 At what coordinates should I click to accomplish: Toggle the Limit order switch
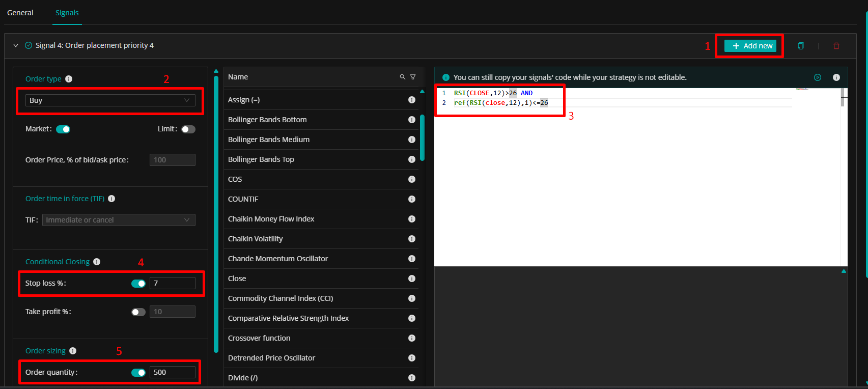188,129
